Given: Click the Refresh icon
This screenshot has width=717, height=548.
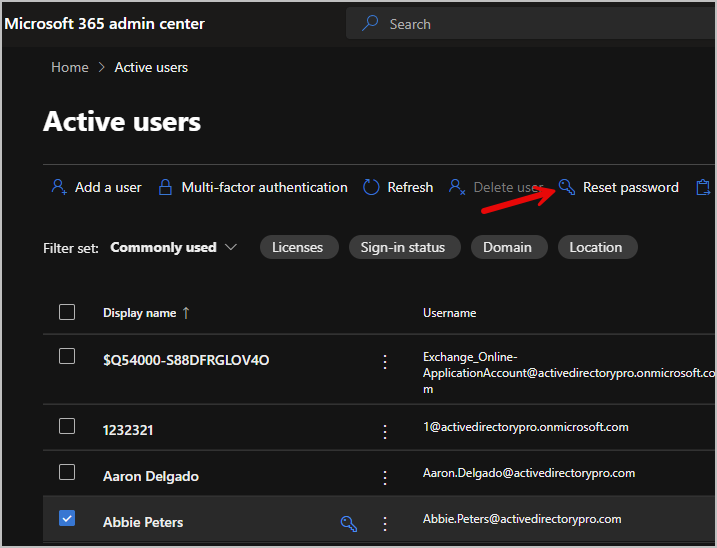Looking at the screenshot, I should pyautogui.click(x=371, y=187).
